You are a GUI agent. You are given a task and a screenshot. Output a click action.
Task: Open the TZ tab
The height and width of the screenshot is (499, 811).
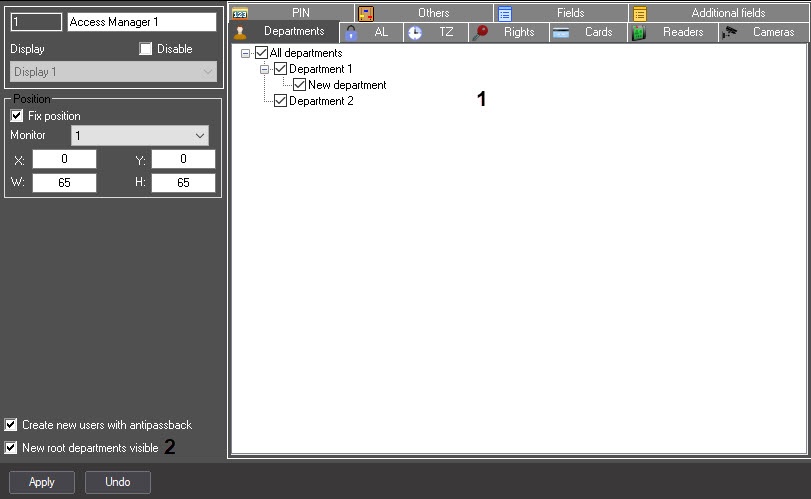436,32
